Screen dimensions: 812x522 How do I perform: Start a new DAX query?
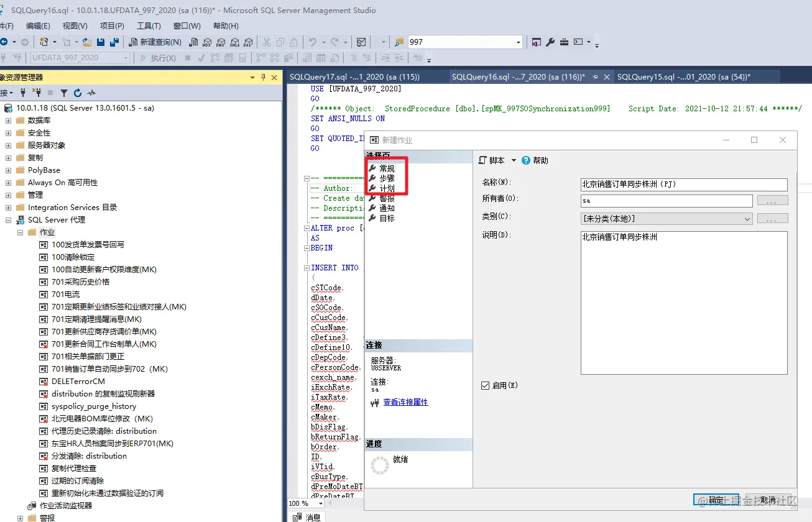click(x=248, y=42)
